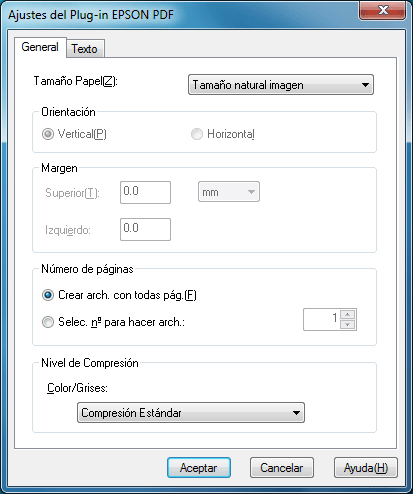Decrease page count with down spinner arrow

(x=348, y=324)
